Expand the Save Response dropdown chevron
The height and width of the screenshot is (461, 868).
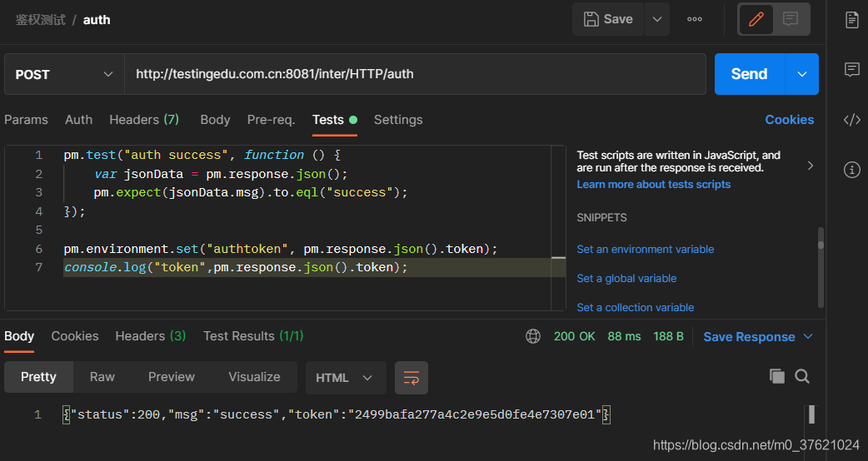(808, 337)
